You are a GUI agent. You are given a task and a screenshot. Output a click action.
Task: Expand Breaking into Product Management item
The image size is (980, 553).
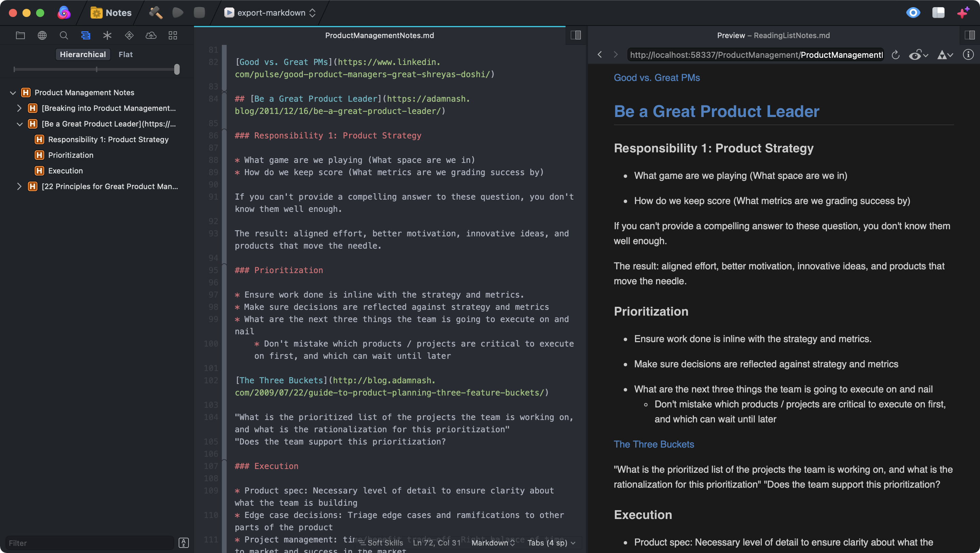tap(19, 108)
